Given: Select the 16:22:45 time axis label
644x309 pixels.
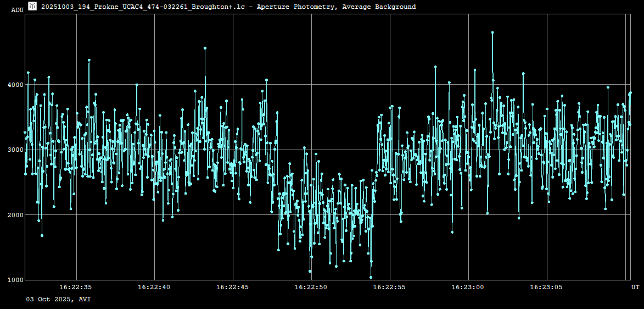Looking at the screenshot, I should click(233, 287).
